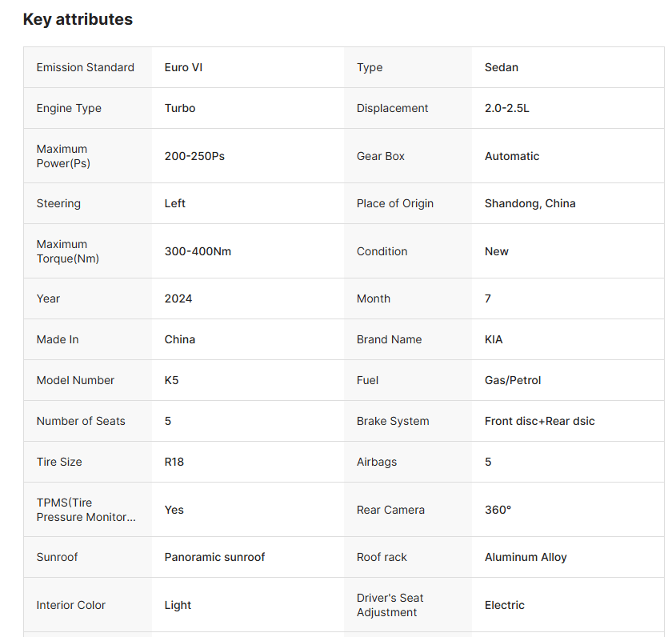Click the Front disc+Rear dsic value
Screen dimensions: 672x637
(x=540, y=421)
